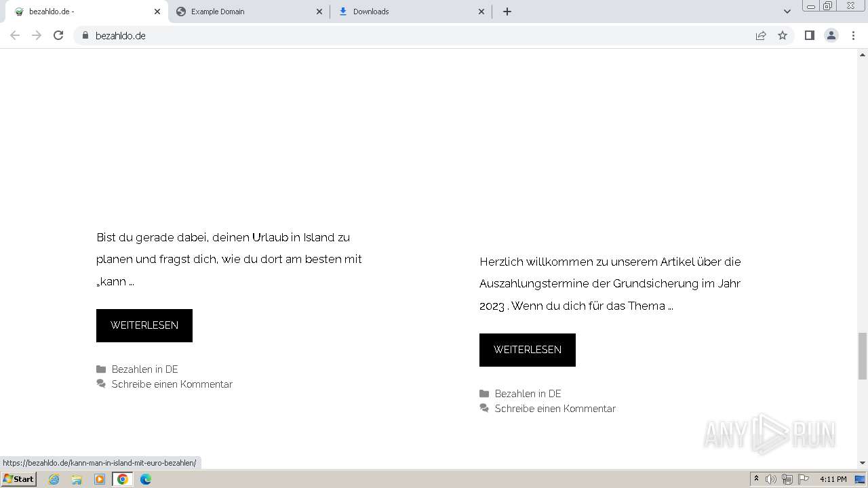Click comments icon under Grundsicherung article
Image resolution: width=868 pixels, height=488 pixels.
pos(484,409)
